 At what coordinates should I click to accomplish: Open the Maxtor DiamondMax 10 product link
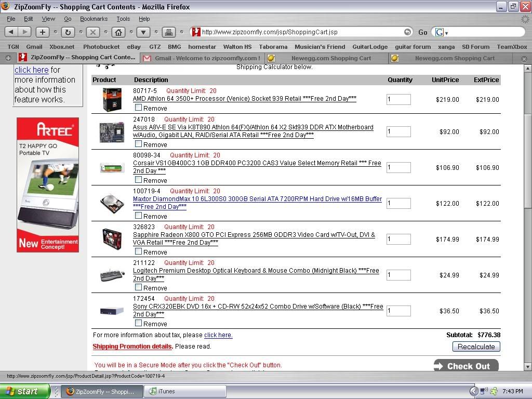pyautogui.click(x=257, y=203)
